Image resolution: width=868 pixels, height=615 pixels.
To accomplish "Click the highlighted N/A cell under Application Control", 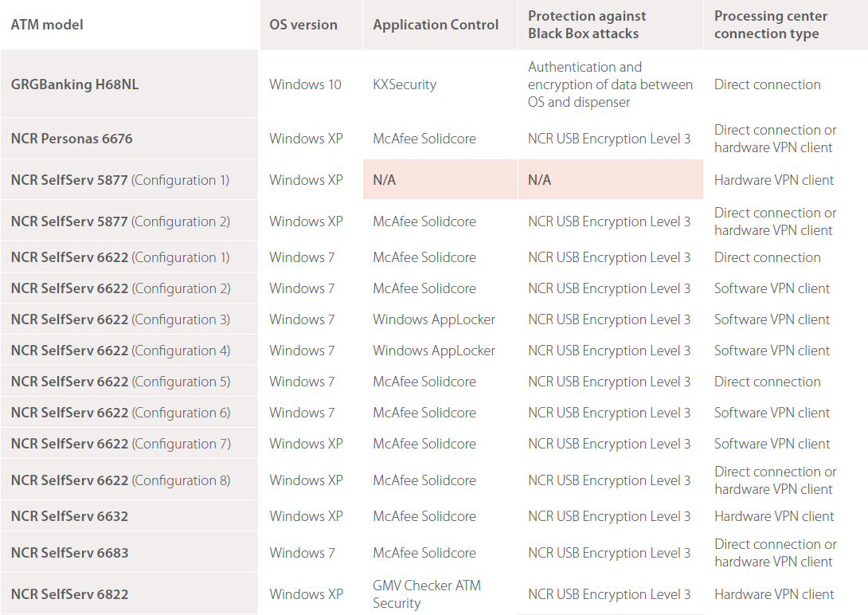I will tap(385, 180).
